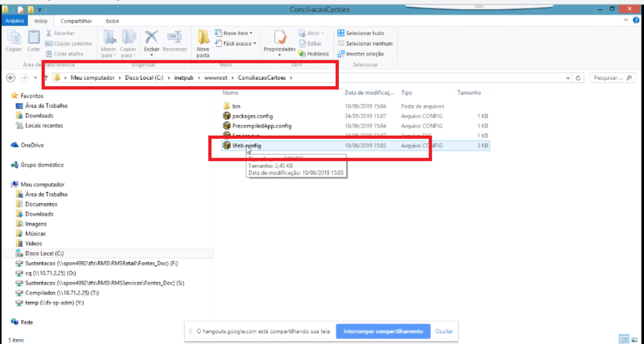
Task: Click wwwroot in the address bar
Action: [x=215, y=78]
